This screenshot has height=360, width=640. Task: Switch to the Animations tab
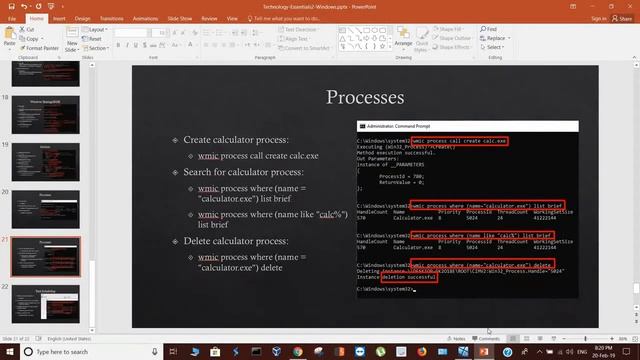[x=145, y=19]
